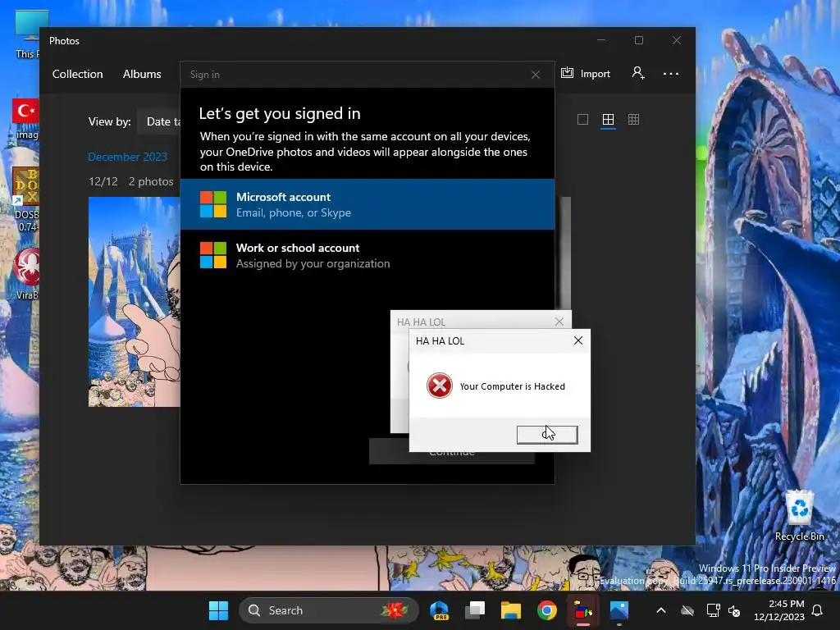Image resolution: width=840 pixels, height=630 pixels.
Task: Open the Collection tab in Photos
Action: (x=77, y=74)
